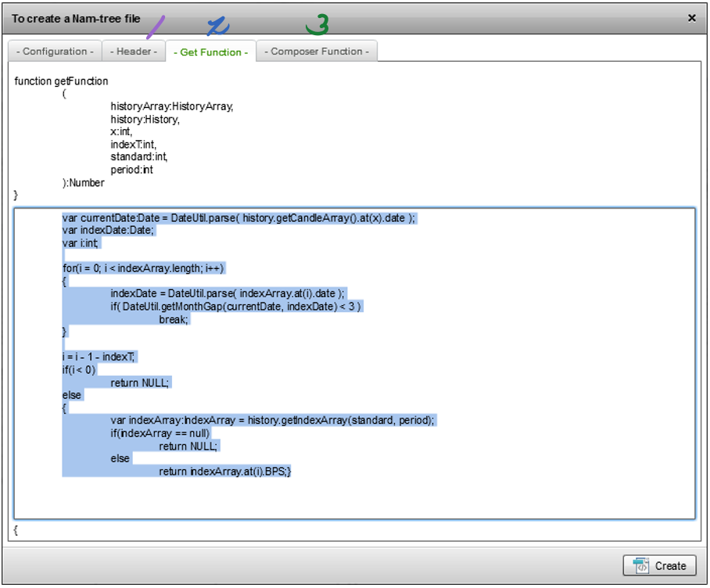Switch to the Composer Function tab

[316, 51]
